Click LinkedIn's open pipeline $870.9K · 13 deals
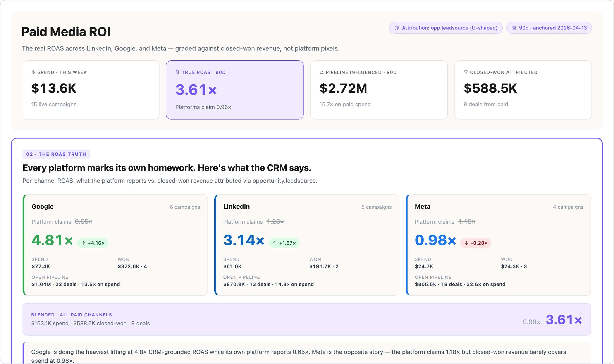The image size is (614, 364). 268,285
